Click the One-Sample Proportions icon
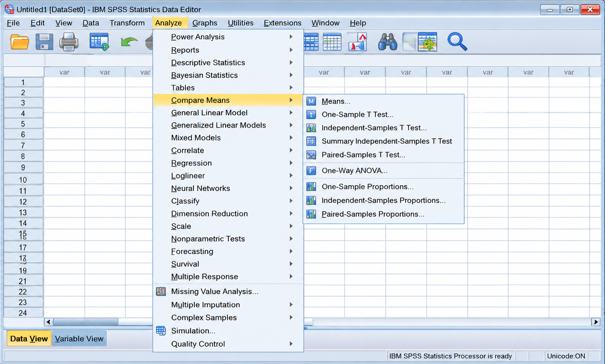The height and width of the screenshot is (364, 605). [311, 187]
